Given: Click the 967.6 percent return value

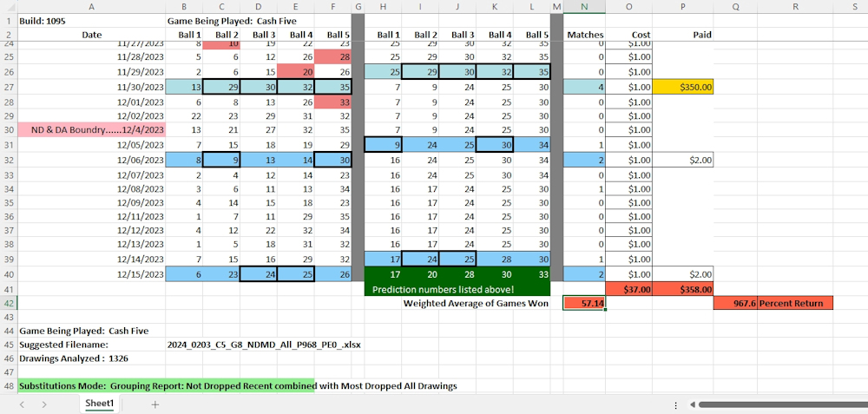Looking at the screenshot, I should (735, 303).
